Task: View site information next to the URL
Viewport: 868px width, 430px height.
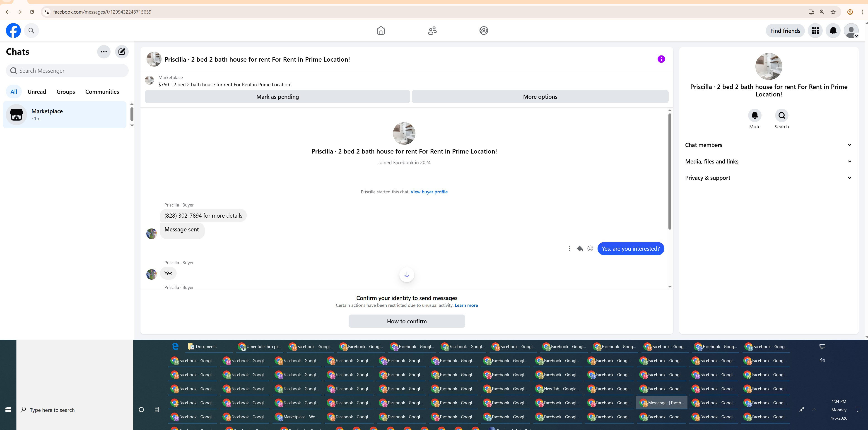Action: pyautogui.click(x=47, y=12)
